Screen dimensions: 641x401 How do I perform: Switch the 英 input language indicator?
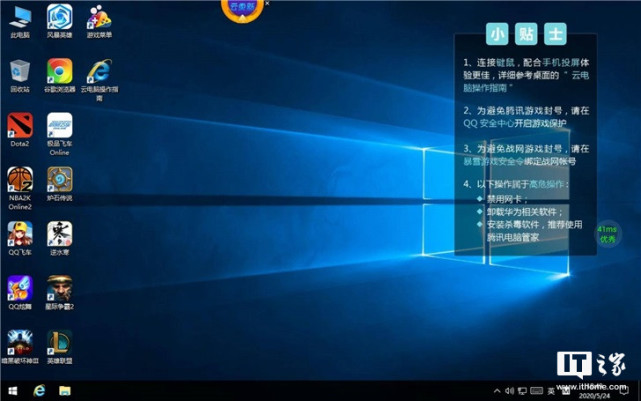point(551,391)
